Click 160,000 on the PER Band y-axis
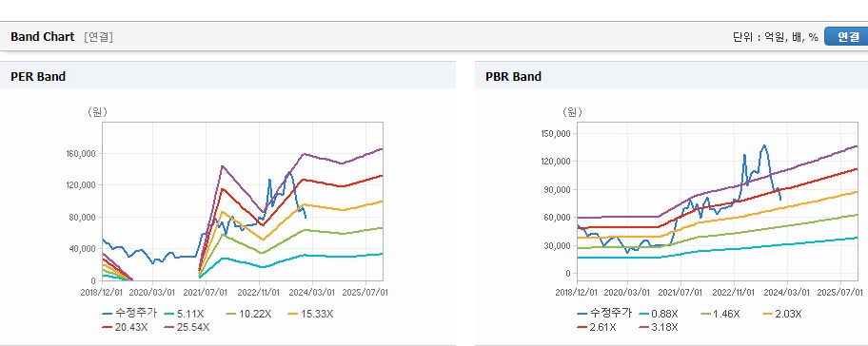Image resolution: width=868 pixels, height=346 pixels. pyautogui.click(x=82, y=153)
